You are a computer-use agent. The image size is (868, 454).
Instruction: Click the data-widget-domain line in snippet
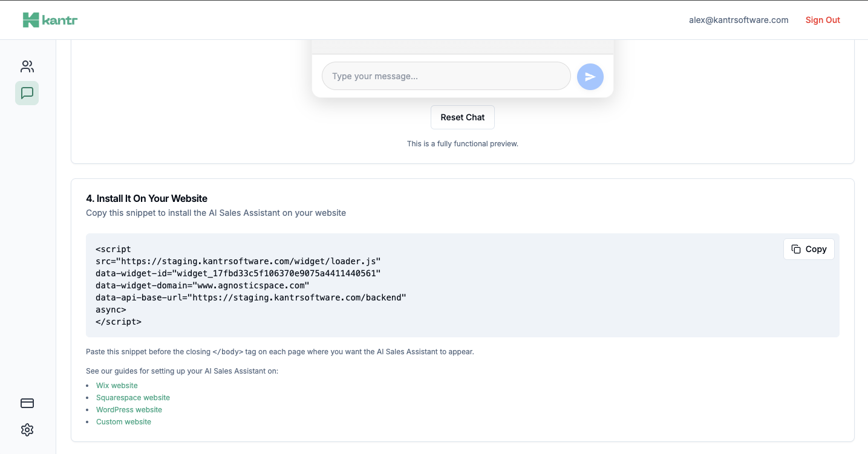(x=203, y=285)
